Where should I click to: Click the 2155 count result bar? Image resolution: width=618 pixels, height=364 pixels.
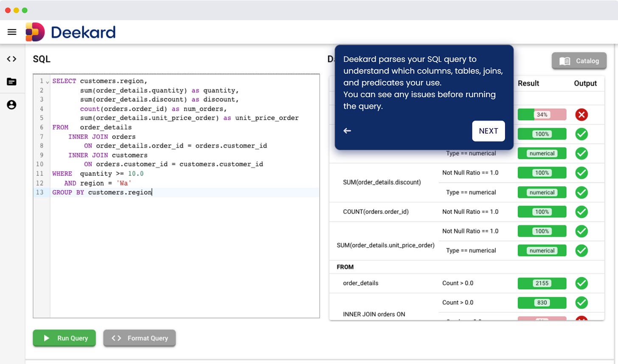[542, 283]
